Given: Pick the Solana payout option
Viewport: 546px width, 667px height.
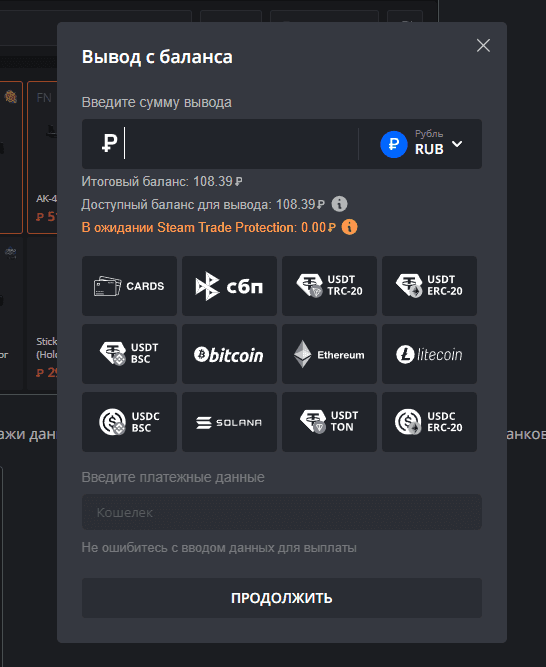Looking at the screenshot, I should point(229,422).
